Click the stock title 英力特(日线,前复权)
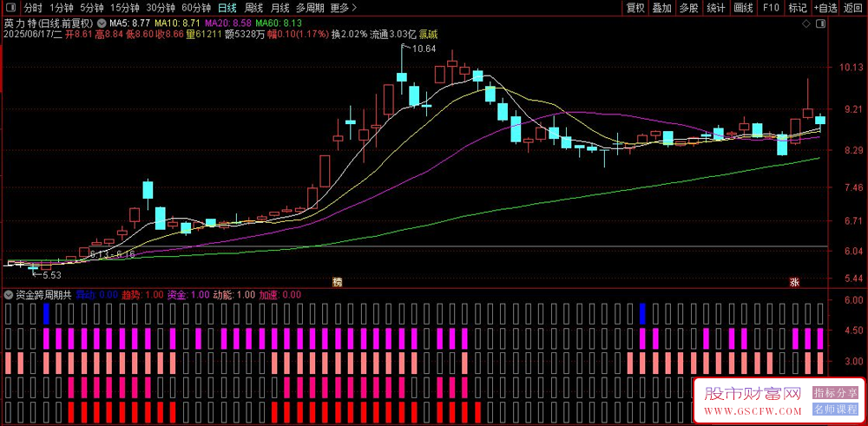The height and width of the screenshot is (426, 868). coord(49,23)
